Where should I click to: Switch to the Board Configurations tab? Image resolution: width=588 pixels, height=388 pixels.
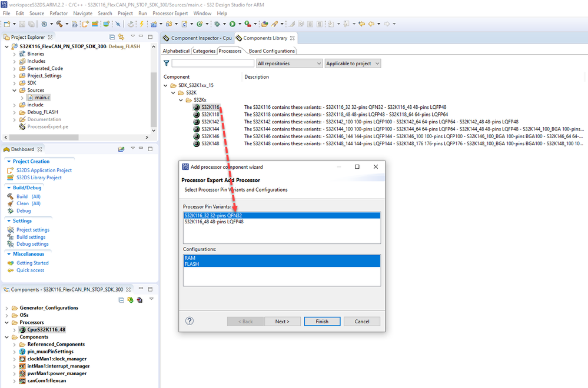click(x=272, y=51)
